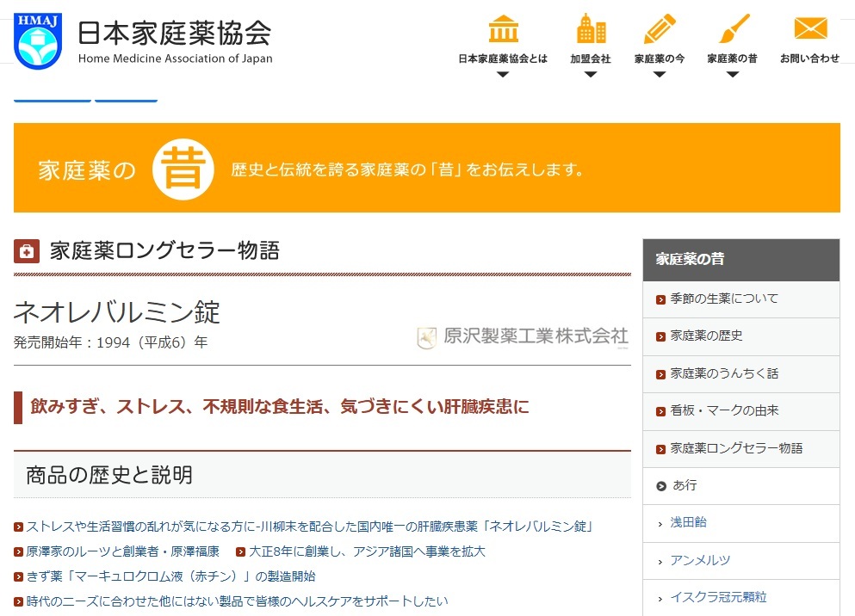Click arrow icon beside 季節の生薬について
The height and width of the screenshot is (616, 855).
coord(661,299)
